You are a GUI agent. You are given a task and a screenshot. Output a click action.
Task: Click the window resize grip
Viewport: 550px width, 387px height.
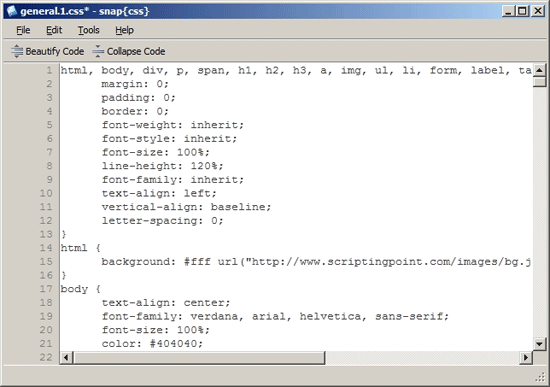point(540,377)
